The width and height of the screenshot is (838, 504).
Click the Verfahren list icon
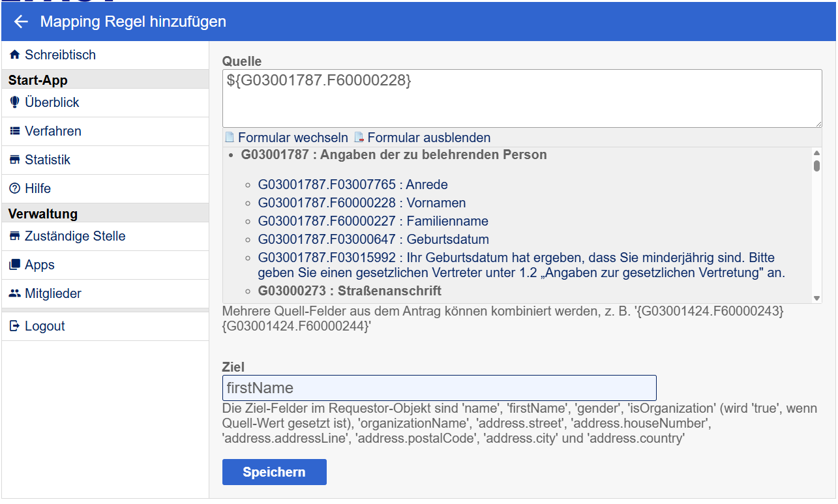click(x=14, y=131)
